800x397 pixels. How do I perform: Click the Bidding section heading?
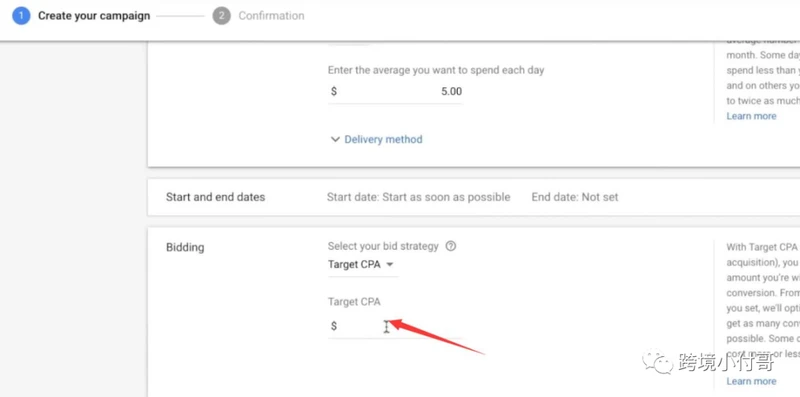click(x=185, y=248)
